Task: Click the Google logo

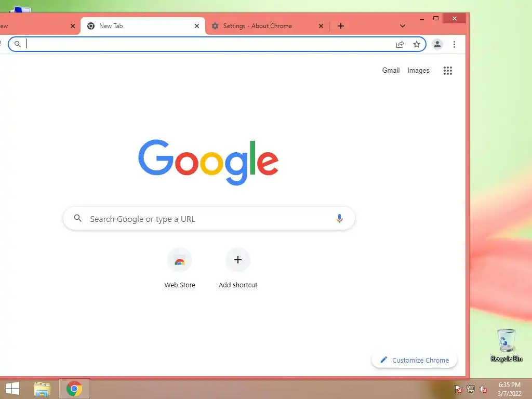Action: click(208, 162)
